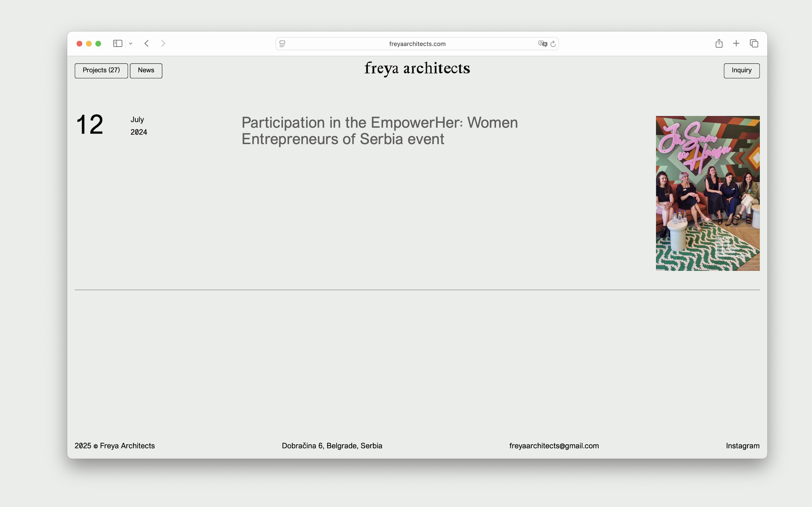This screenshot has width=812, height=507.
Task: Click the translate page icon
Action: click(542, 44)
